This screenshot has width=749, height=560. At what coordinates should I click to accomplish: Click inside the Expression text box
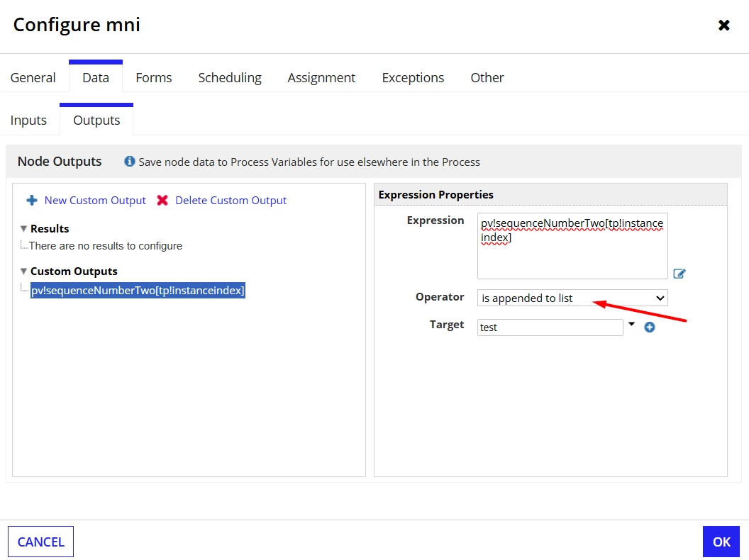pos(572,246)
